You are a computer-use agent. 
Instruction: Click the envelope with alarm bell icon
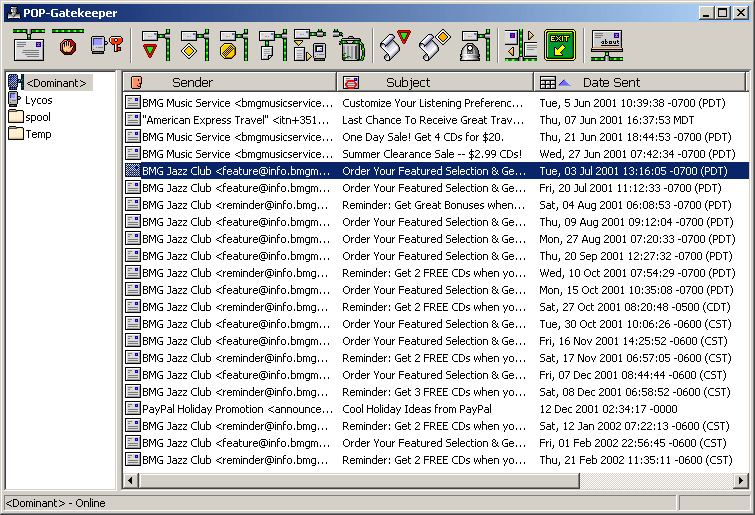475,45
